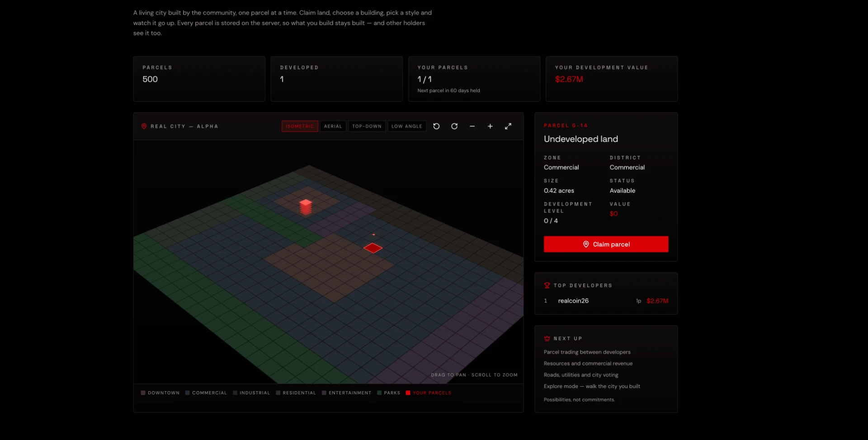This screenshot has width=868, height=440.
Task: Open realcoin26 in Top Developers list
Action: pos(573,301)
